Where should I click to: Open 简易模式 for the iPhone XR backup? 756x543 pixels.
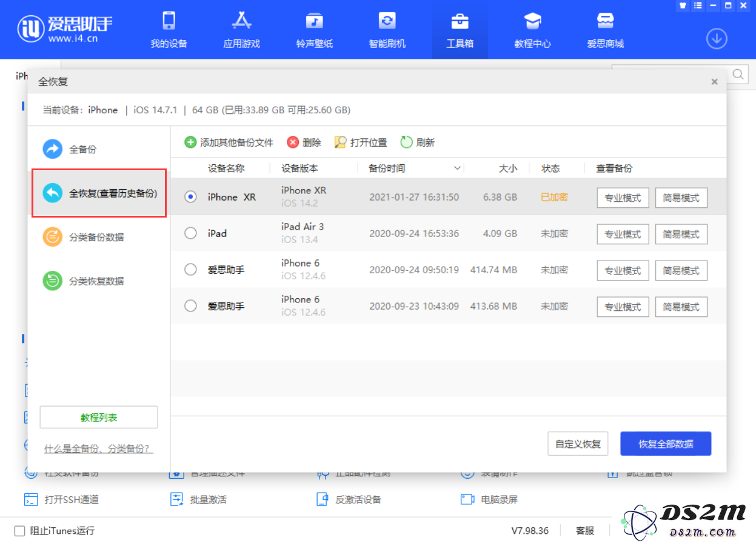coord(681,198)
